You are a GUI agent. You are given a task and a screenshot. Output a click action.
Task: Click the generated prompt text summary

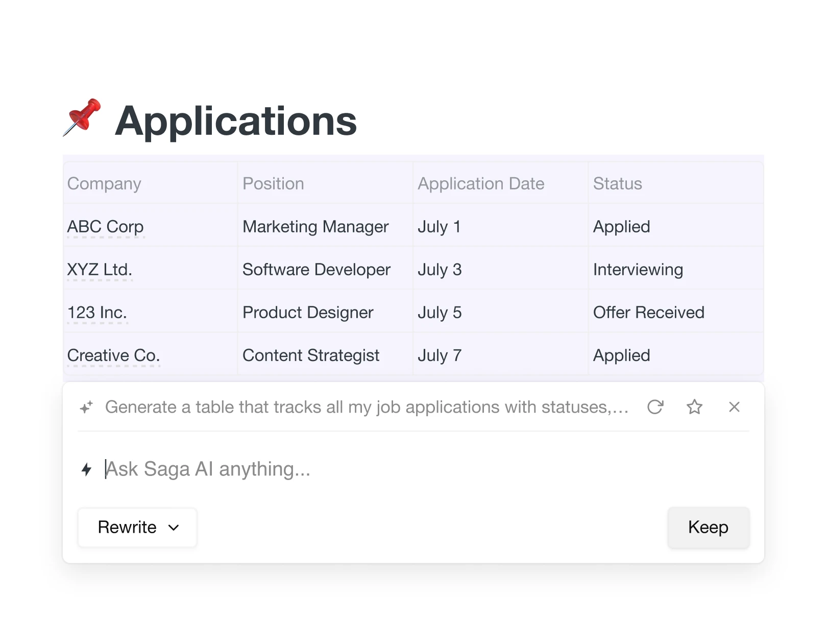pos(366,407)
